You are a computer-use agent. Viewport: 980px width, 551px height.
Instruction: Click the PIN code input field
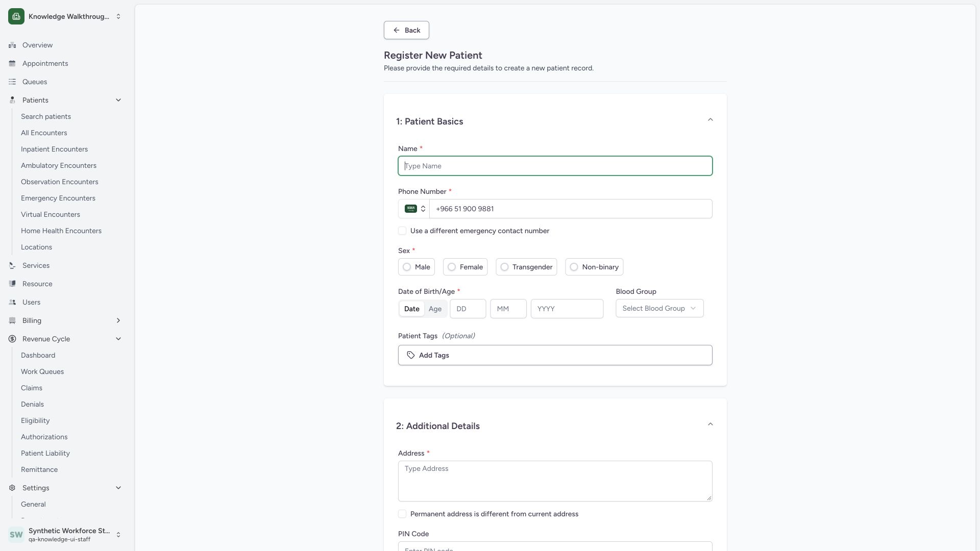(x=555, y=547)
